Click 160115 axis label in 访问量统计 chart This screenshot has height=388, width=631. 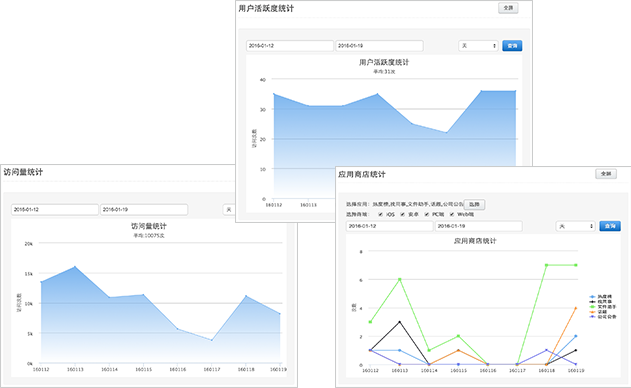(143, 369)
